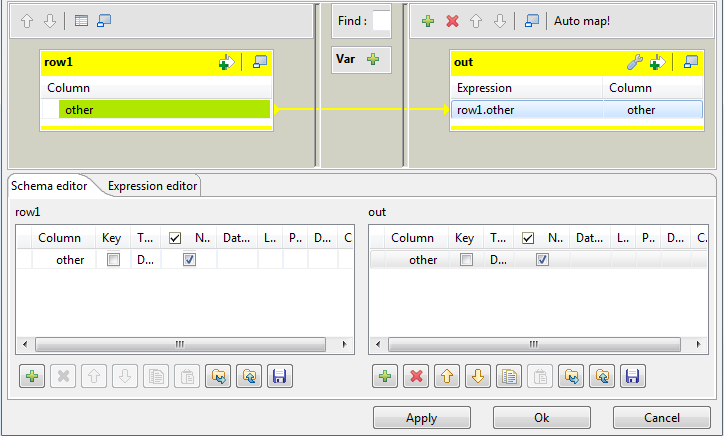The image size is (724, 436).
Task: Minimize the row1 table with its window icon
Action: 260,62
